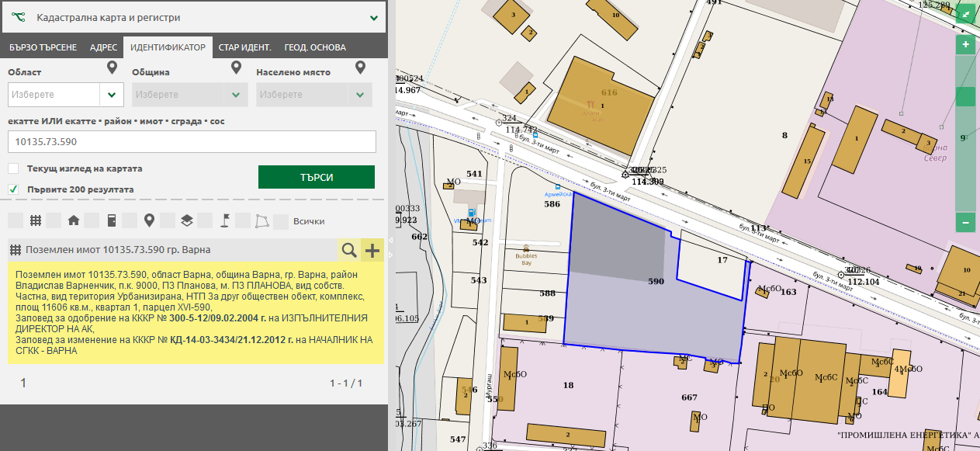
Task: Tick the 'Всички' filter checkbox
Action: click(x=281, y=221)
